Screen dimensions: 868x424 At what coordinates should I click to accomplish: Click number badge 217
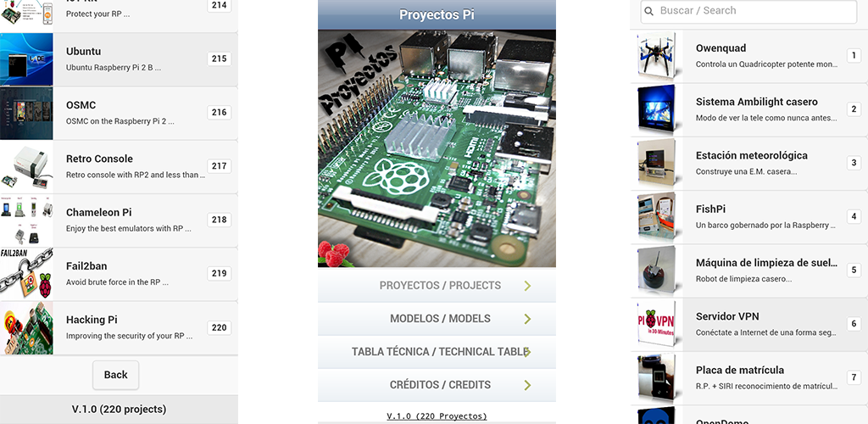point(220,166)
